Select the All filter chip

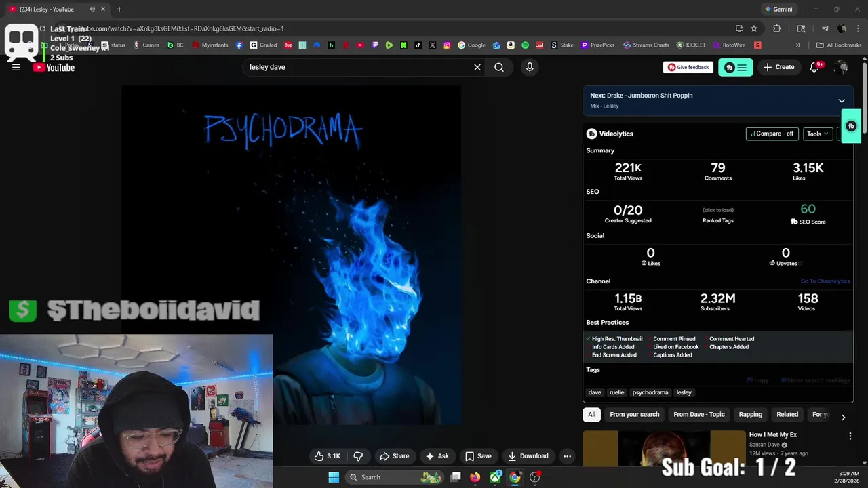point(592,415)
